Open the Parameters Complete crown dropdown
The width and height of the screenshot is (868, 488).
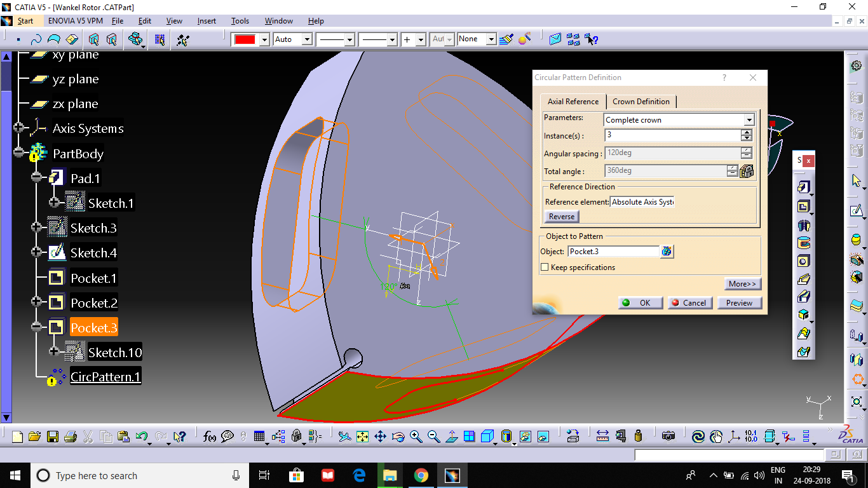point(749,120)
